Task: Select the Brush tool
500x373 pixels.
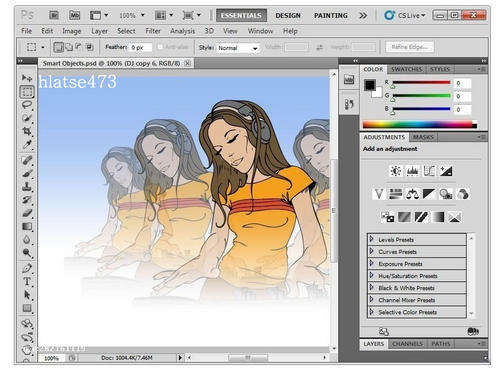Action: 27,173
